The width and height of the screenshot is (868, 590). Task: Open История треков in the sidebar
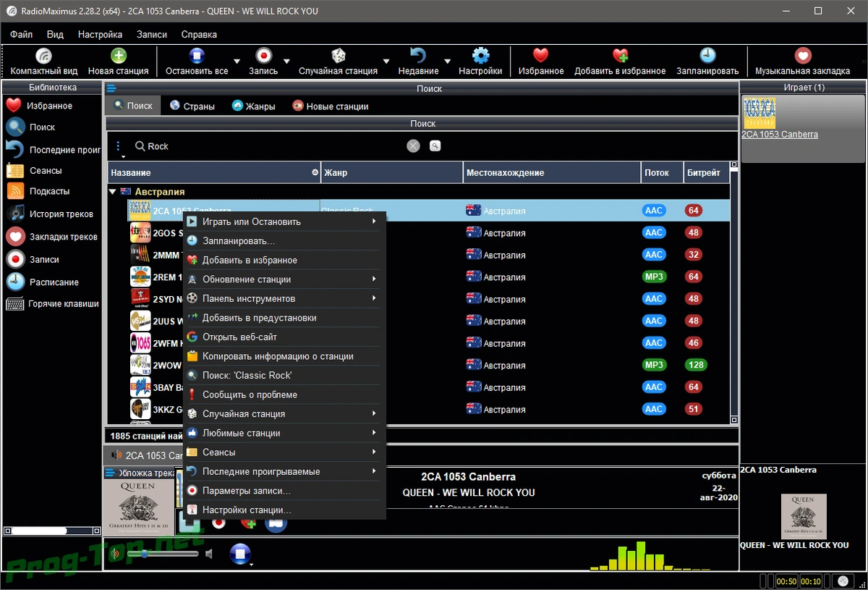[x=50, y=214]
